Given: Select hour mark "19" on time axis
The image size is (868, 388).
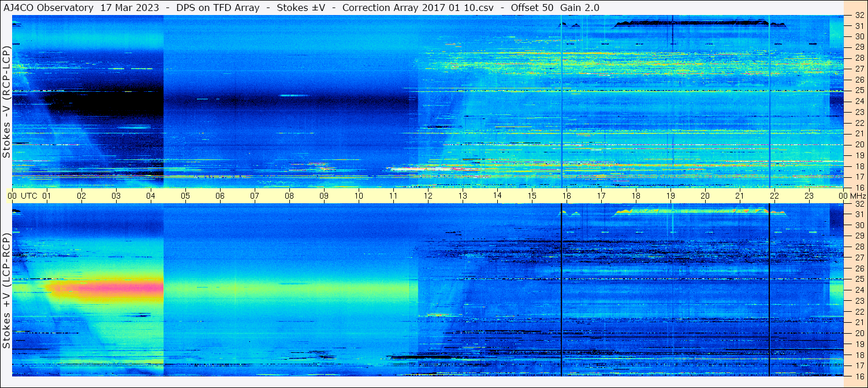Looking at the screenshot, I should (670, 196).
